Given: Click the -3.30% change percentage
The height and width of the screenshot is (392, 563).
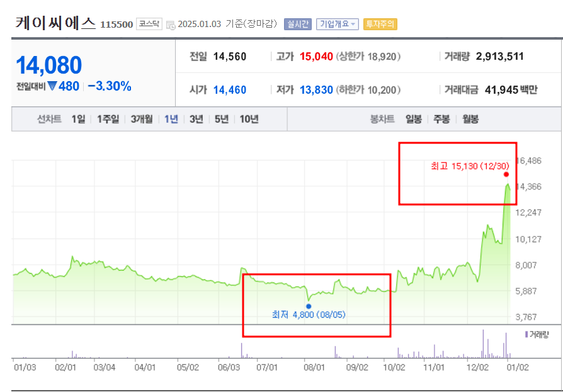Looking at the screenshot, I should click(x=110, y=86).
